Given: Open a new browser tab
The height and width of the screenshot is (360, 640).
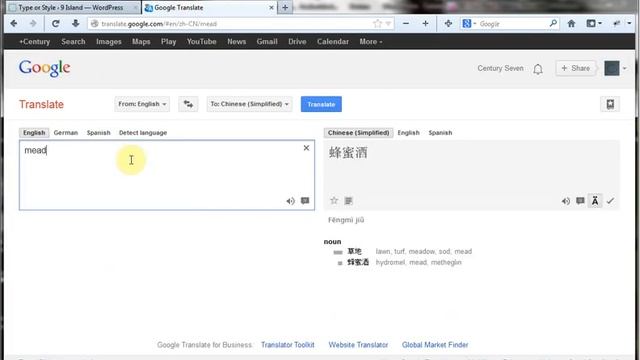Looking at the screenshot, I should click(x=285, y=7).
